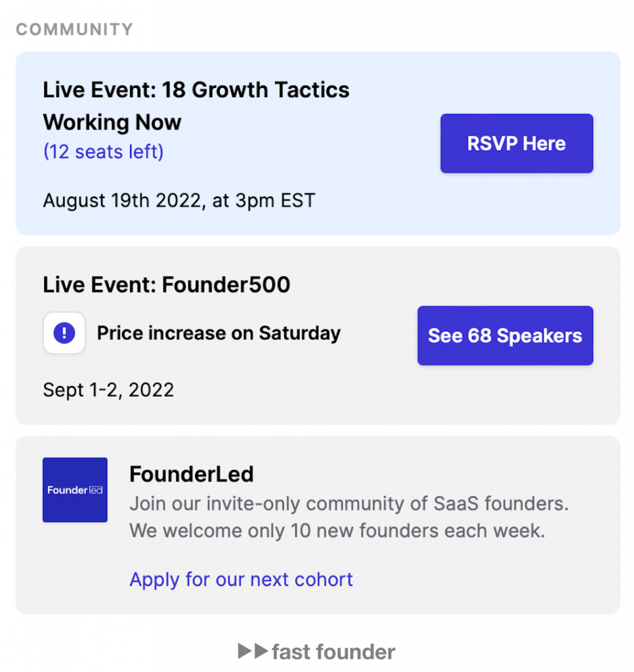Open the fast founder footer logo text
The height and width of the screenshot is (672, 634).
coord(333,652)
